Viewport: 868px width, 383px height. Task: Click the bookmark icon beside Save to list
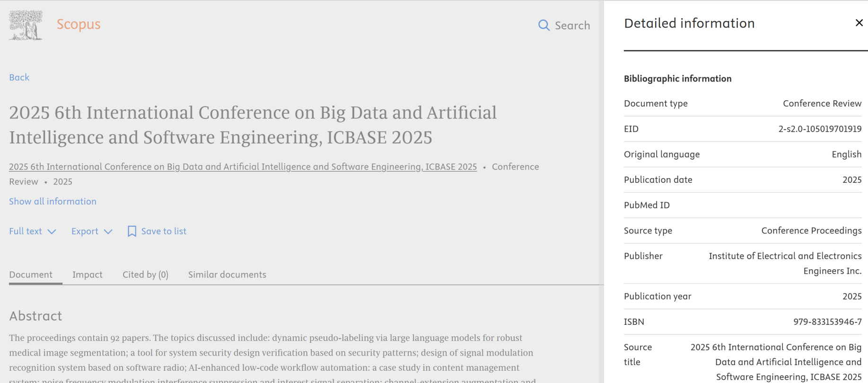(x=132, y=231)
